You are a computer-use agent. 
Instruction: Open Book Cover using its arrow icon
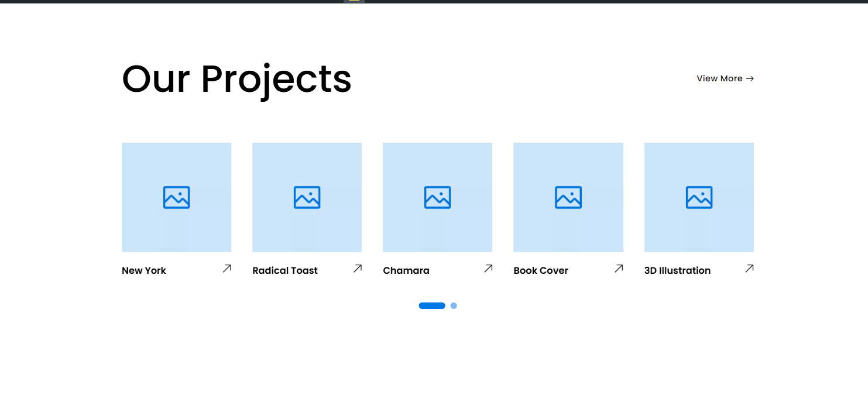[619, 269]
